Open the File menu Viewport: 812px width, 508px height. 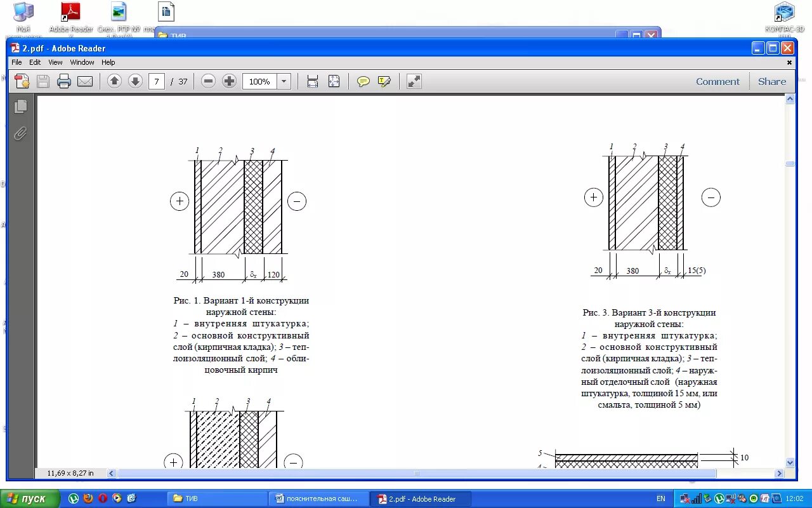click(x=16, y=62)
